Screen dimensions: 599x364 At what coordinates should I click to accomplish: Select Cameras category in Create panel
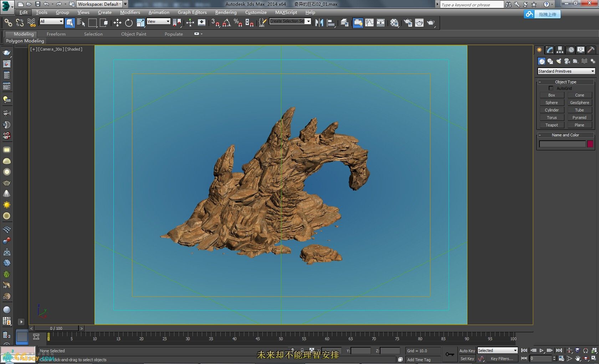click(567, 61)
